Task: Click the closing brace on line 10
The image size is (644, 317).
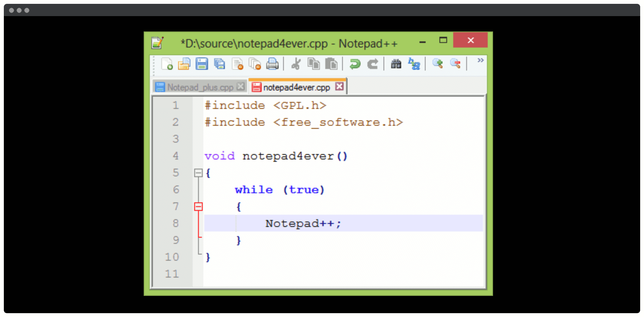Action: click(x=208, y=257)
